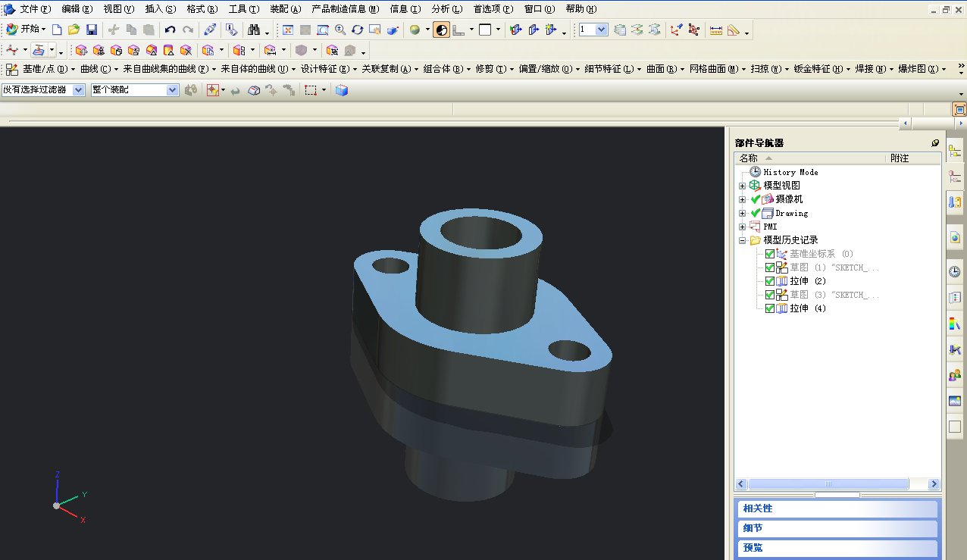Open the 设计特征(E) toolbar menu

pos(330,69)
